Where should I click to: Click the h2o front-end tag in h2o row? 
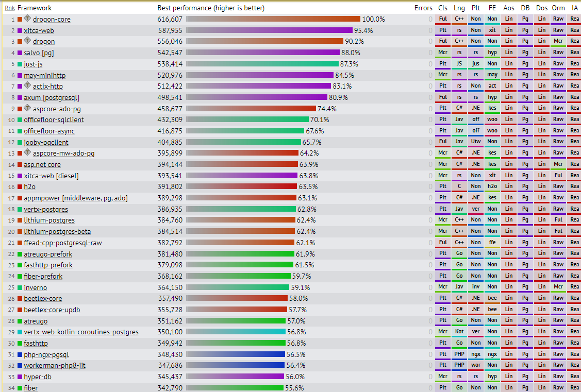[492, 186]
